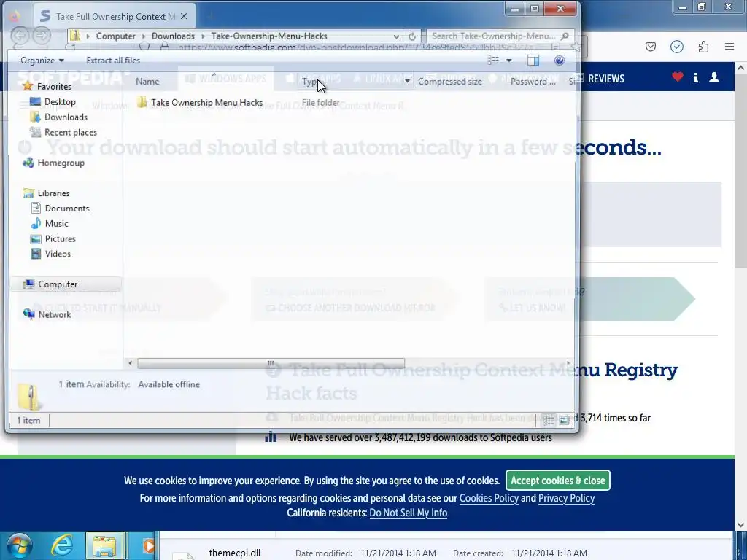Click Extract all files button
Screen dimensions: 747x560
pos(113,61)
